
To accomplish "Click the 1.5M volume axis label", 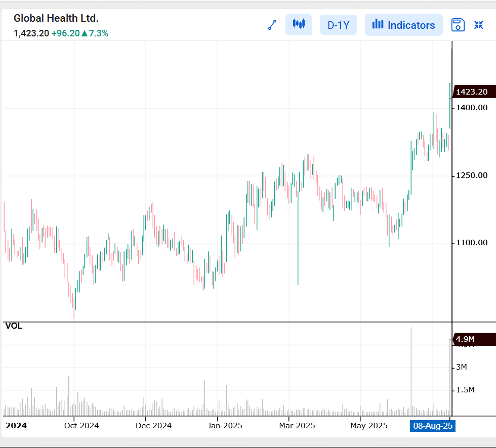I will (x=465, y=389).
